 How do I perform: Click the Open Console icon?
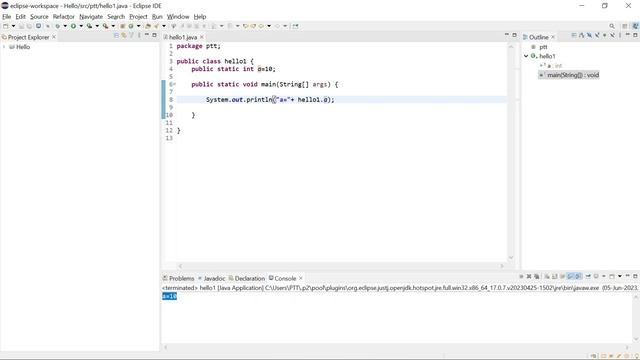pos(611,276)
